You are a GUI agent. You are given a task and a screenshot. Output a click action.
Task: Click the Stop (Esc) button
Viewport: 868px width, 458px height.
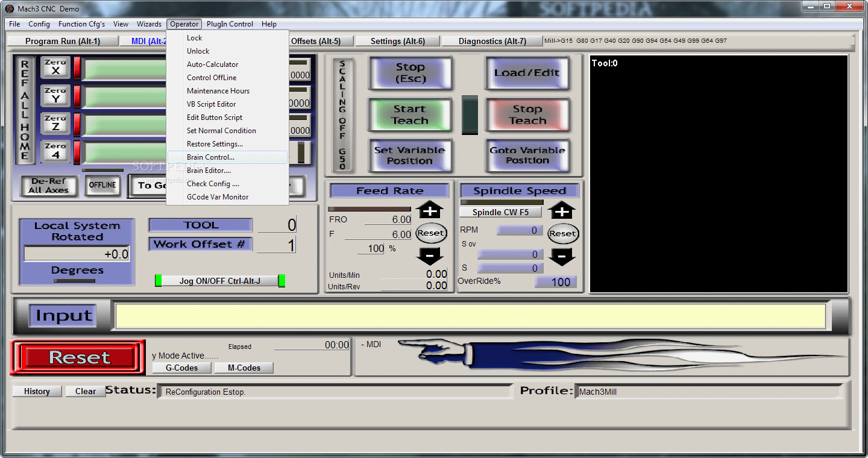[x=410, y=73]
